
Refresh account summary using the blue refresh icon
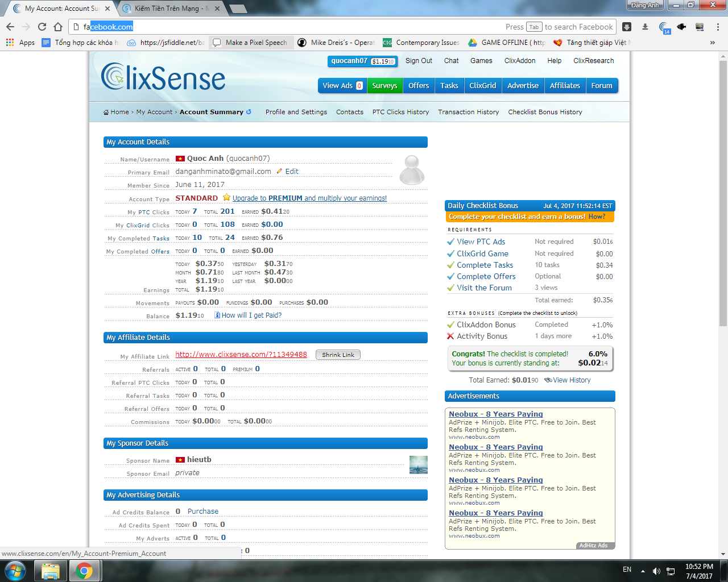[x=249, y=112]
